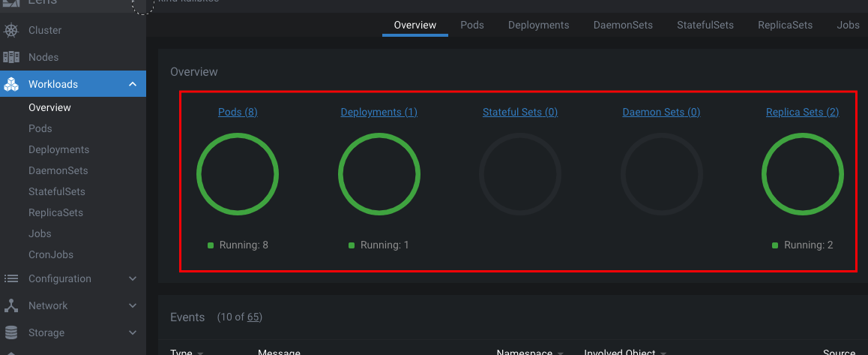The height and width of the screenshot is (355, 868).
Task: Expand the Storage section chevron
Action: click(x=133, y=332)
